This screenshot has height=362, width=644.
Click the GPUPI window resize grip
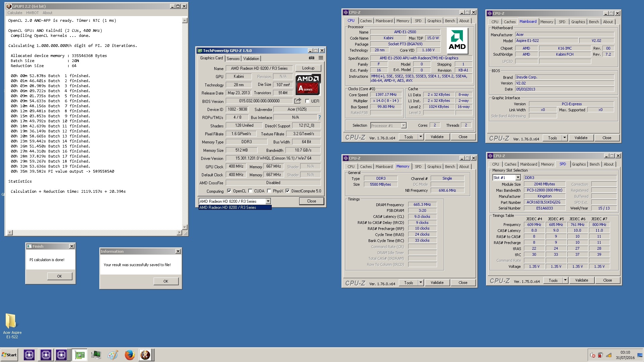(x=185, y=233)
